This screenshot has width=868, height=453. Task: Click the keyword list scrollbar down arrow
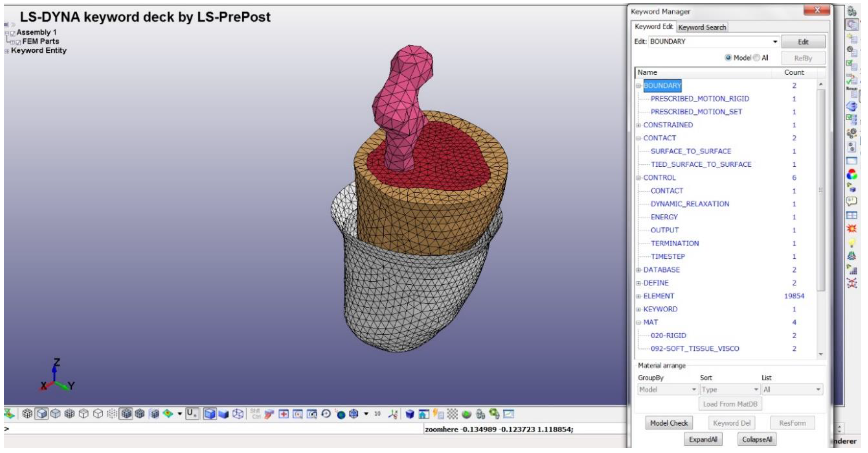[821, 354]
